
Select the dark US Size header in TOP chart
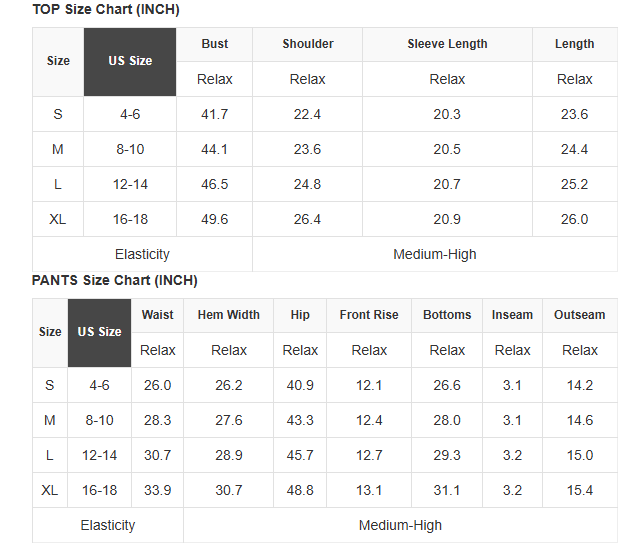[130, 61]
